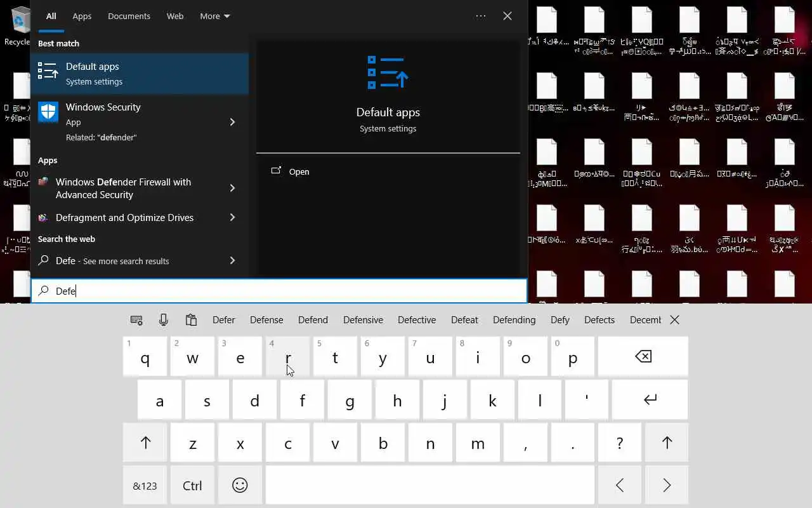
Task: Open the clipboard icon on the keyboard
Action: [x=191, y=320]
